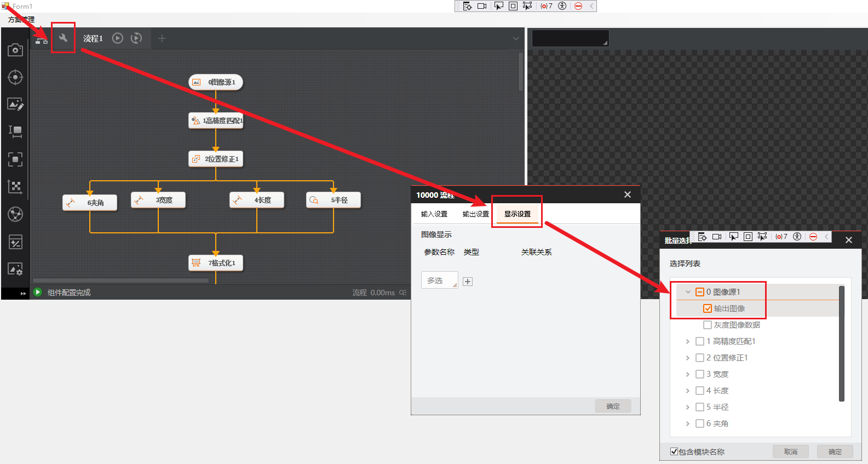
Task: Enable the 灰度图像数据 checkbox
Action: (708, 325)
